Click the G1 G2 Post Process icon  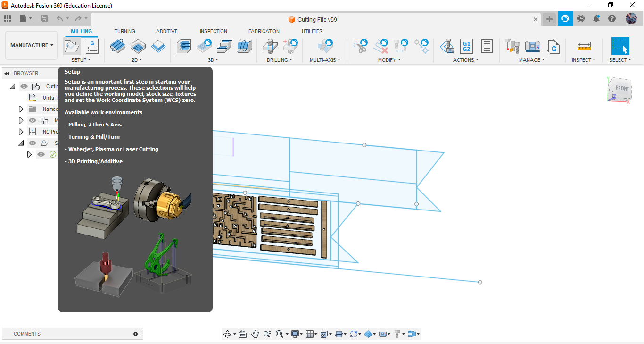click(466, 46)
